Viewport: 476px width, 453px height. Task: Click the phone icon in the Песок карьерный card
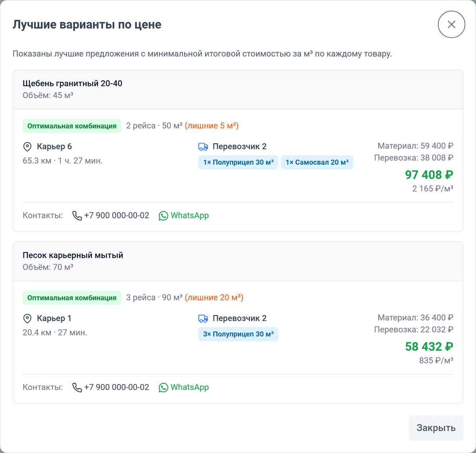coord(77,387)
